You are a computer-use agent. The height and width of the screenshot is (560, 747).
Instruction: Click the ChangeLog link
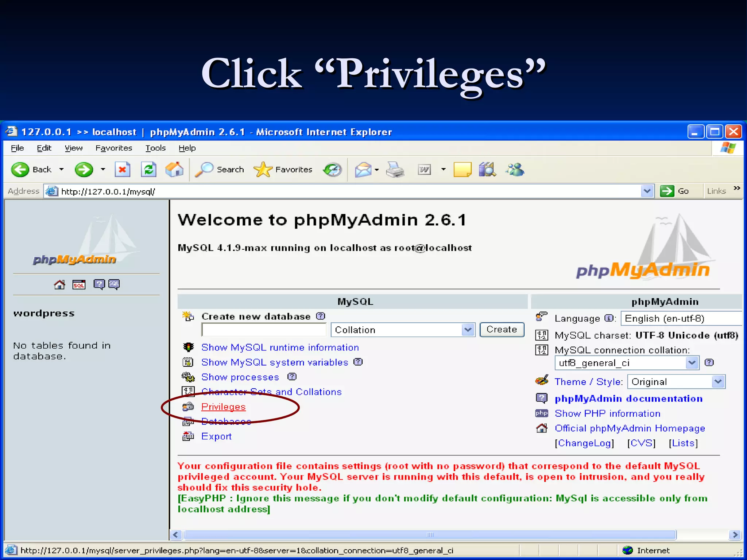click(585, 443)
